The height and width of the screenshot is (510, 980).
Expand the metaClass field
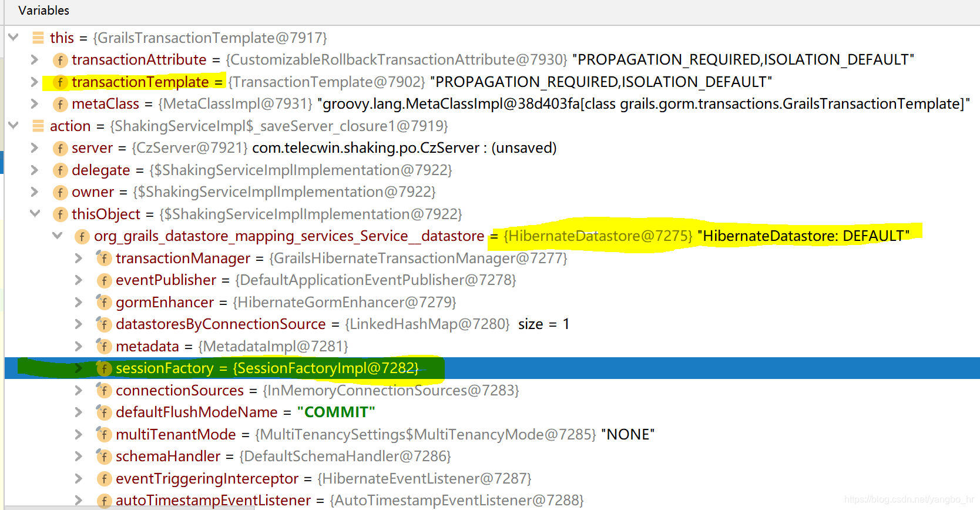(35, 103)
